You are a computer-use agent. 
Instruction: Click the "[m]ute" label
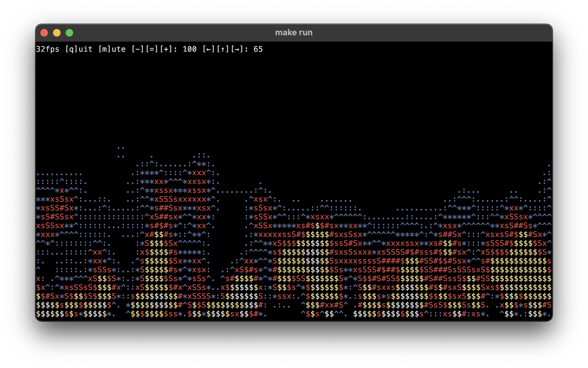(x=112, y=49)
